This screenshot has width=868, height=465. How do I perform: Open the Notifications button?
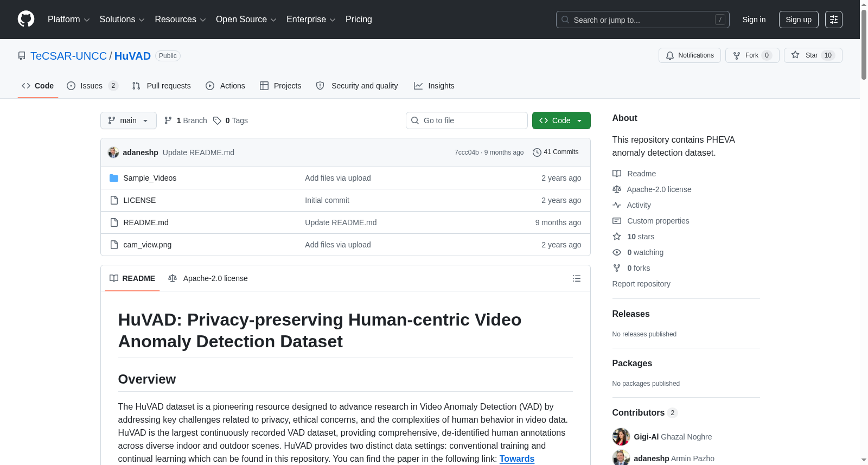tap(690, 55)
